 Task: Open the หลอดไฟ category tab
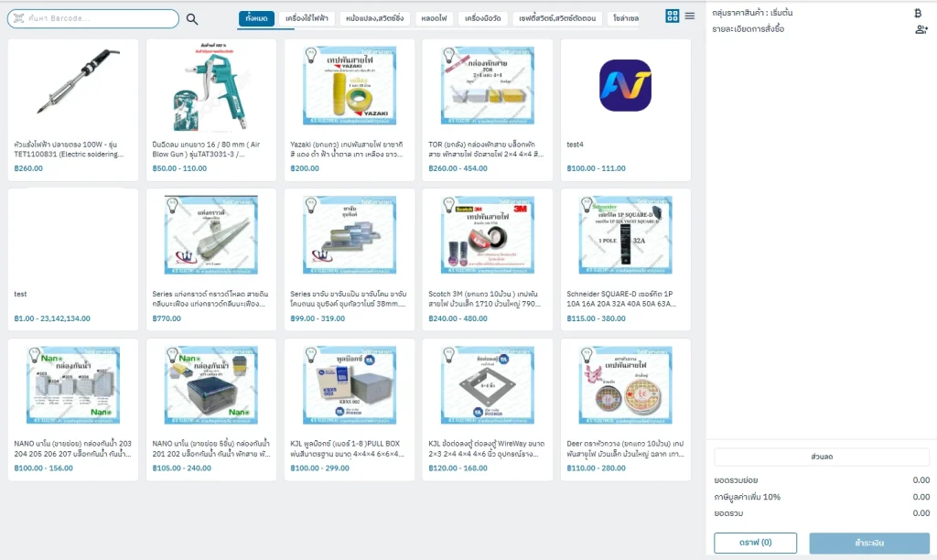coord(434,18)
